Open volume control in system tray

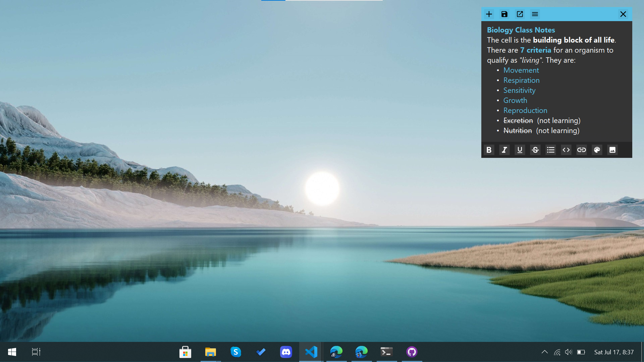(568, 352)
